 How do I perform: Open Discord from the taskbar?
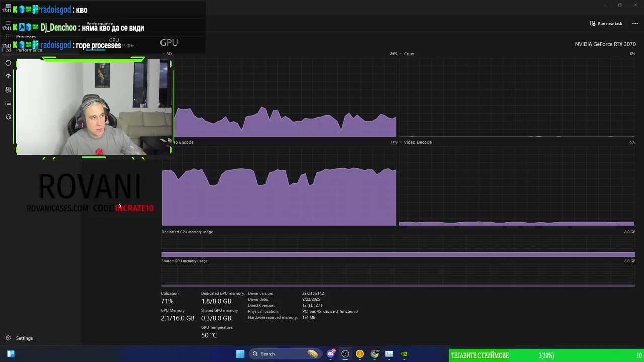coord(331,354)
